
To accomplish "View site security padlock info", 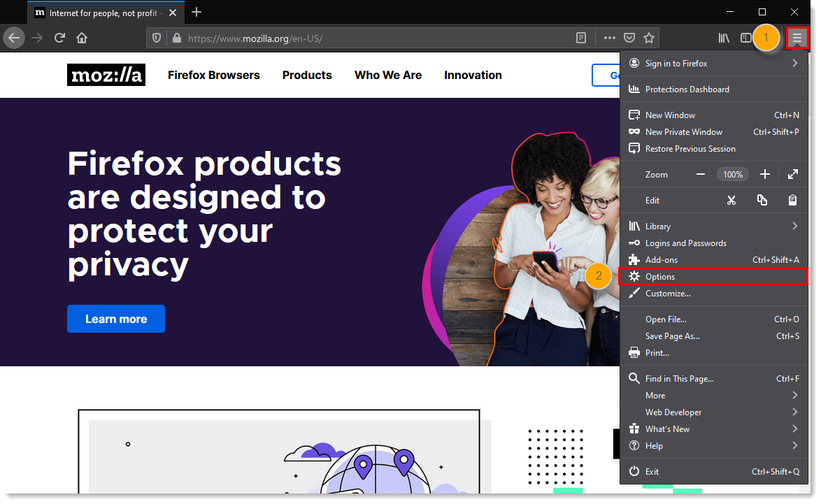I will pyautogui.click(x=177, y=38).
